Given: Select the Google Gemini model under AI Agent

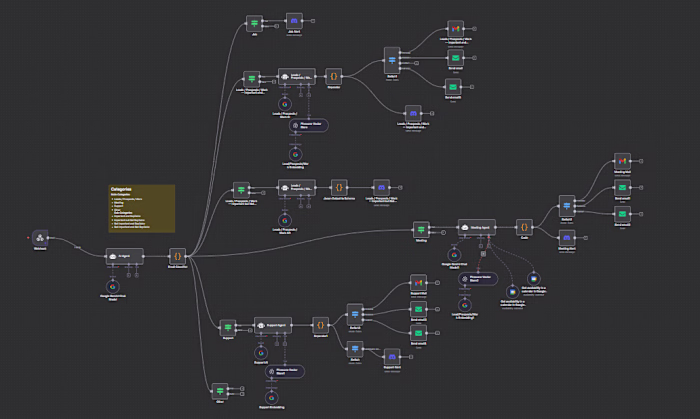Looking at the screenshot, I should point(112,286).
